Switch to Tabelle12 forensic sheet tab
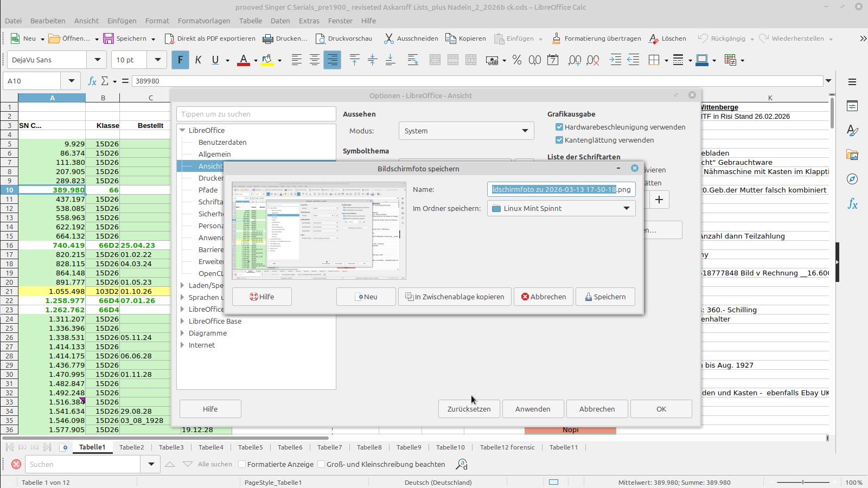The width and height of the screenshot is (868, 488). (507, 447)
